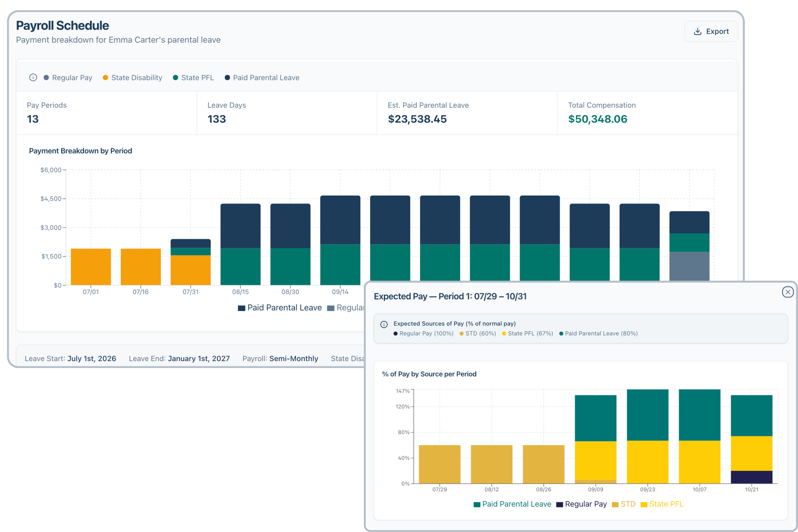
Task: Click the Regular Pay legend dot in Payroll Schedule
Action: click(46, 78)
